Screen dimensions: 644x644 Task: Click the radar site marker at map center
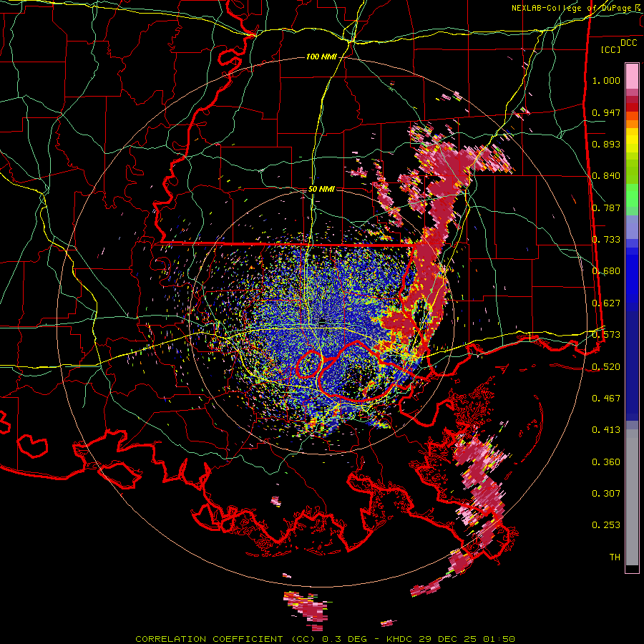pos(323,321)
